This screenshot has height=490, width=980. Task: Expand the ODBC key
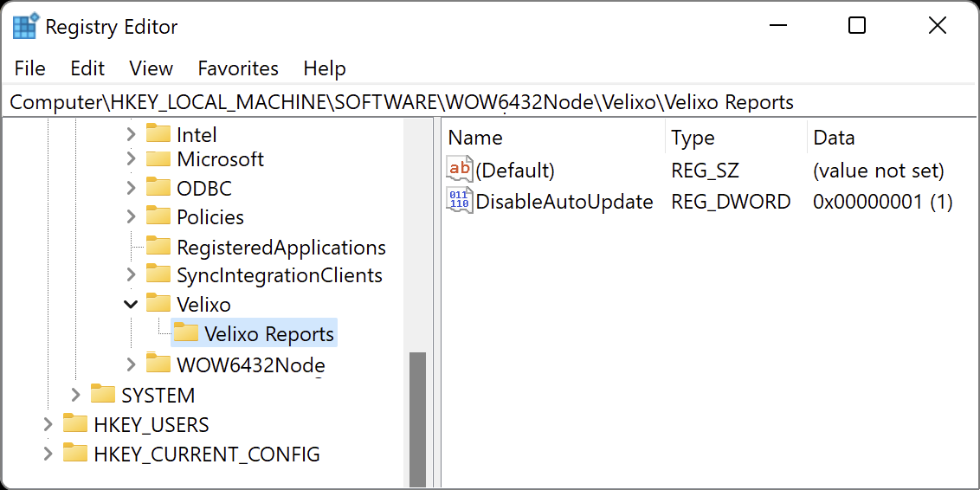coord(131,188)
